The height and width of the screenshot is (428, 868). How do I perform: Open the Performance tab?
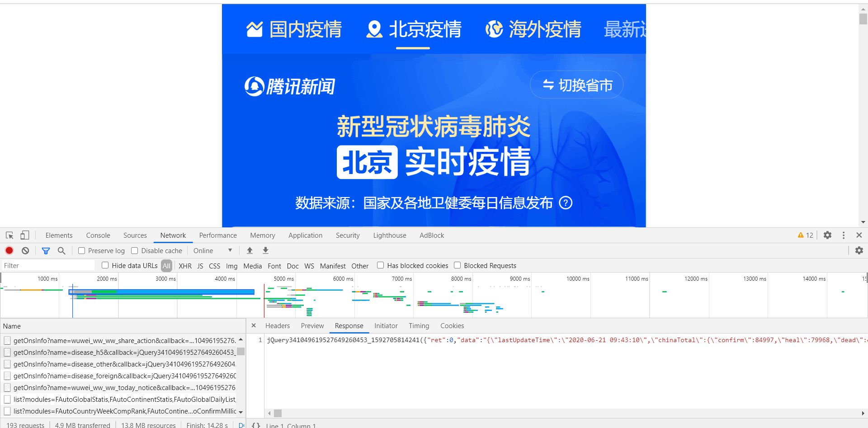pyautogui.click(x=218, y=235)
